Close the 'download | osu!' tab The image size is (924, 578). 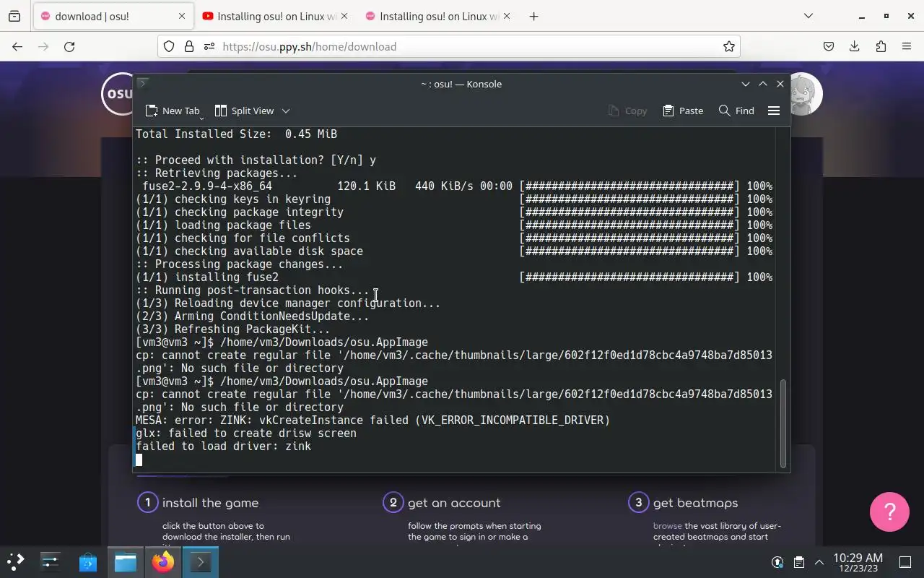(x=181, y=16)
